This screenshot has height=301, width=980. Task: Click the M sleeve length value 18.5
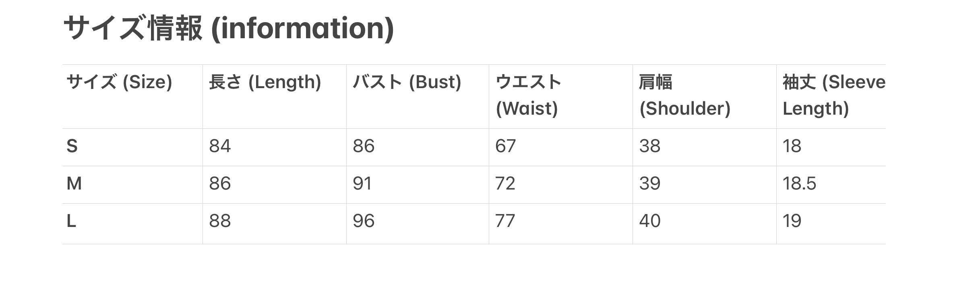(799, 183)
